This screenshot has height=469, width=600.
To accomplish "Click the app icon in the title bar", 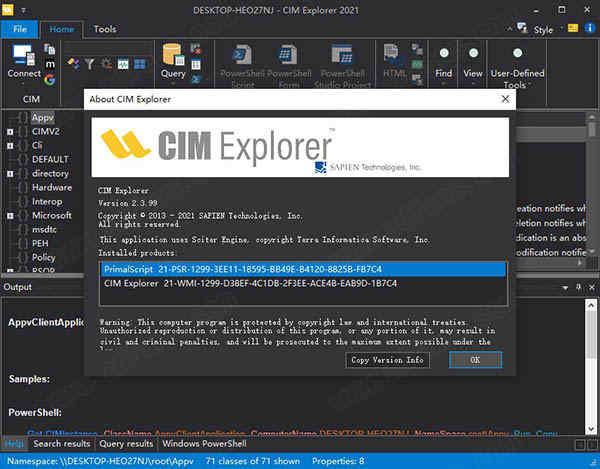I will 7,10.
